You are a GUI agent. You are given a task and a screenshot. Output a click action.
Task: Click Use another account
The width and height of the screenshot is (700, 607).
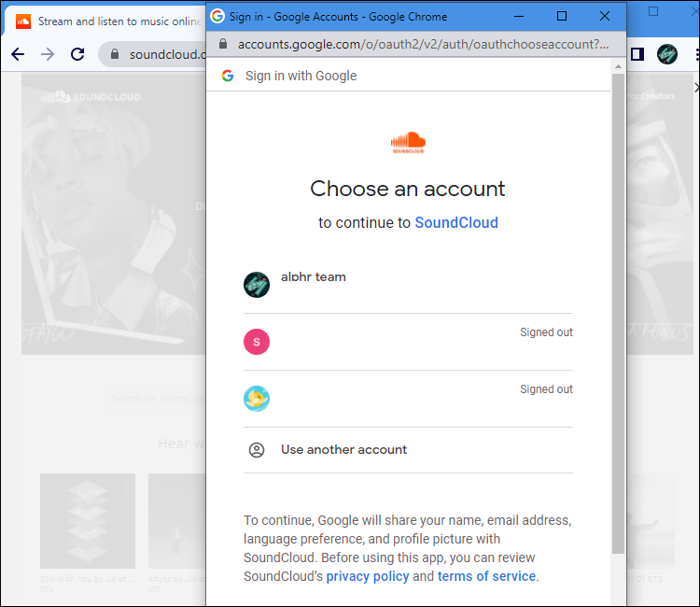point(408,450)
